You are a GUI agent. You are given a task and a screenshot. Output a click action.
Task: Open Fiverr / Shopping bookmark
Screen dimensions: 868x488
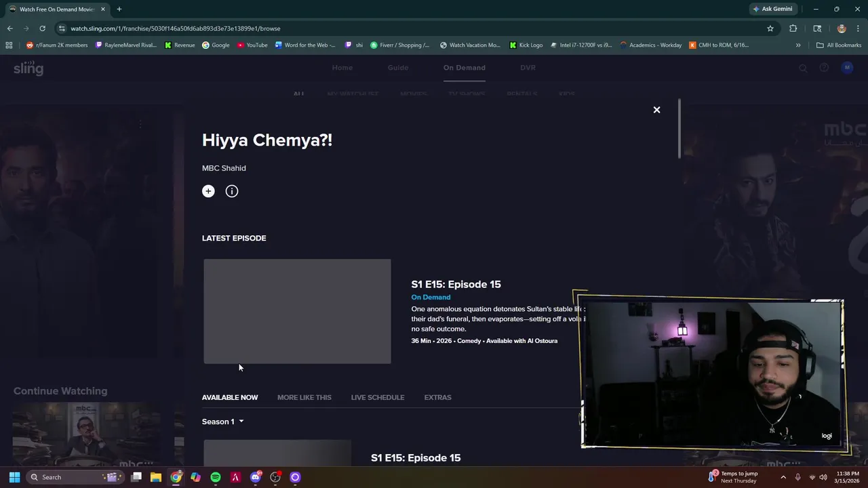coord(399,45)
